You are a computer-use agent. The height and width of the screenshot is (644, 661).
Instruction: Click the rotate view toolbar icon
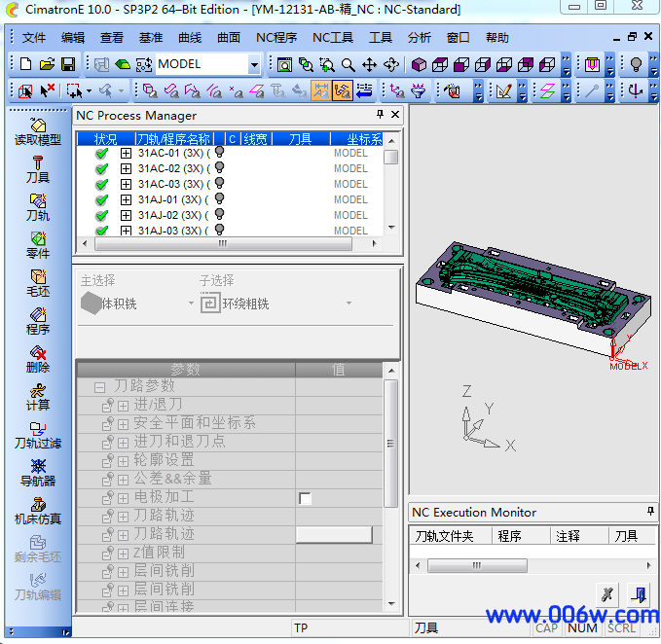pyautogui.click(x=391, y=65)
